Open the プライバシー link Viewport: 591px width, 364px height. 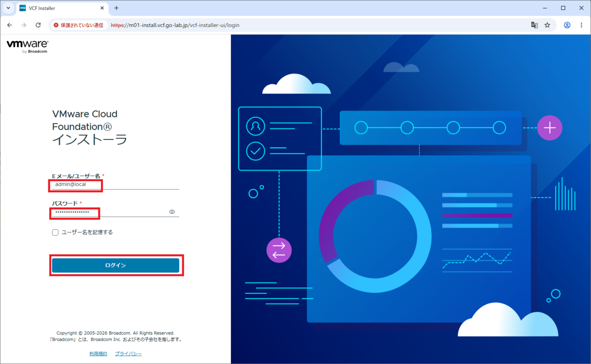coord(129,354)
